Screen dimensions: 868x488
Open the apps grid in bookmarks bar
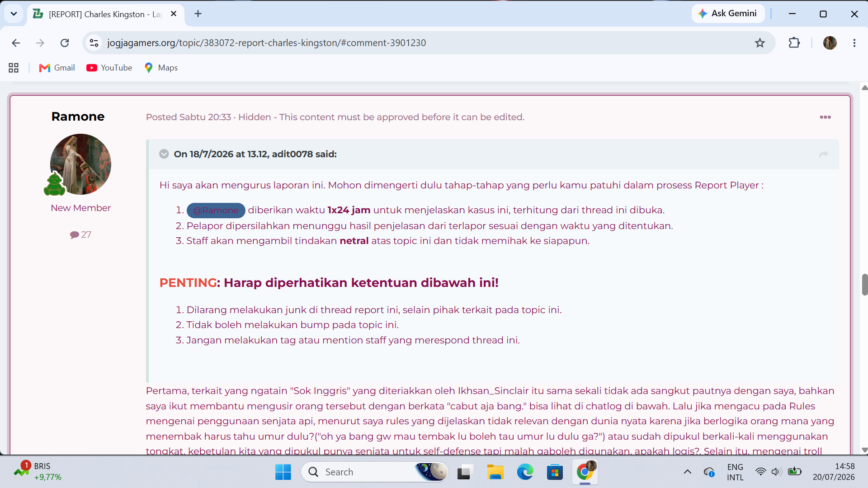[x=14, y=68]
